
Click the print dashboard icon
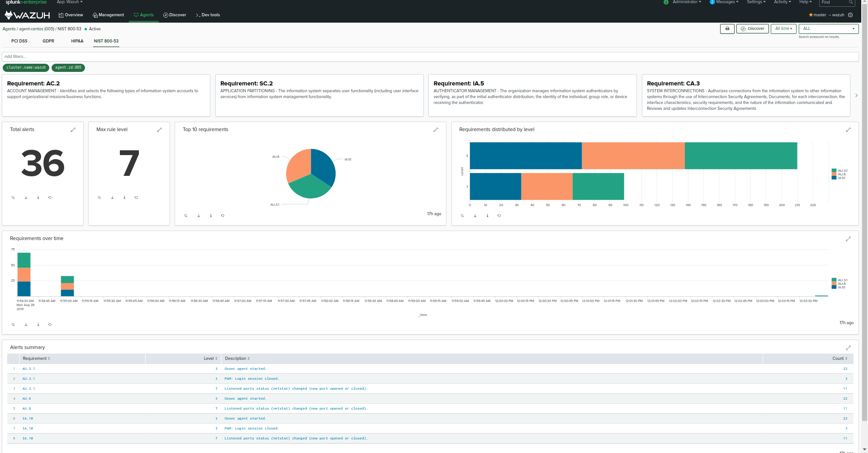tap(727, 28)
